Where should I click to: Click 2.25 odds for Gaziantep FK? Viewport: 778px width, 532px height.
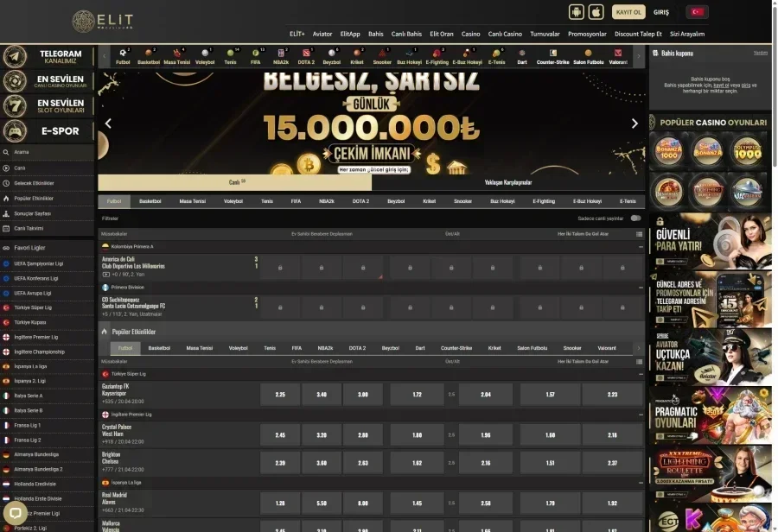point(280,395)
